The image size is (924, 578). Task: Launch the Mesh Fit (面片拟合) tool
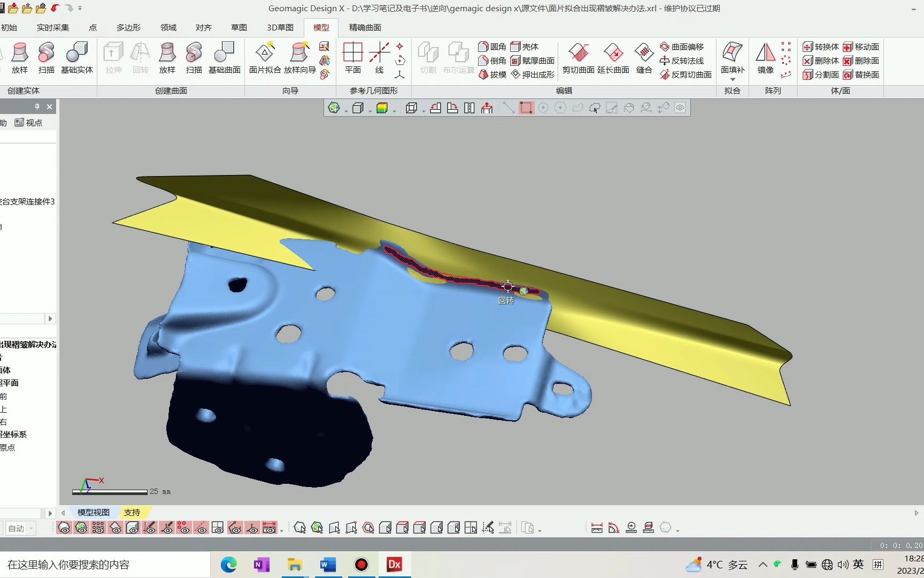(x=265, y=58)
